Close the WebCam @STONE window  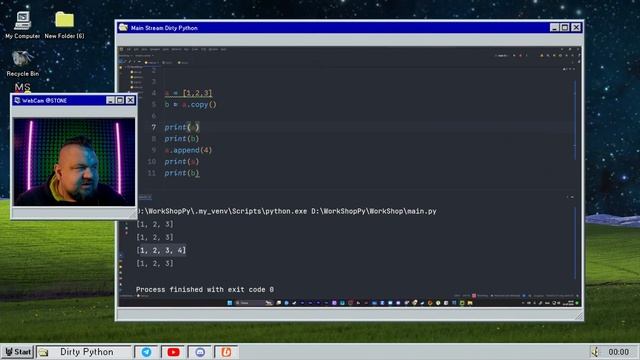coord(130,100)
